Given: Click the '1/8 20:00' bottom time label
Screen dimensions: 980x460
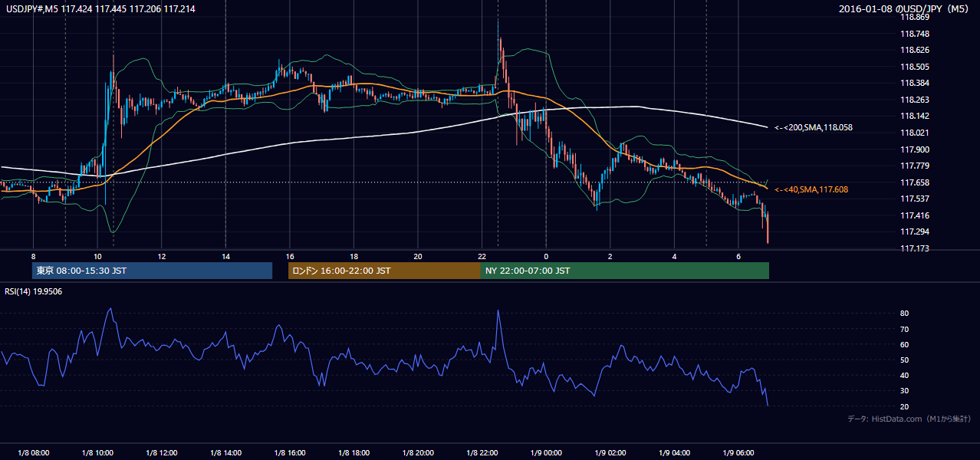Looking at the screenshot, I should (x=417, y=452).
